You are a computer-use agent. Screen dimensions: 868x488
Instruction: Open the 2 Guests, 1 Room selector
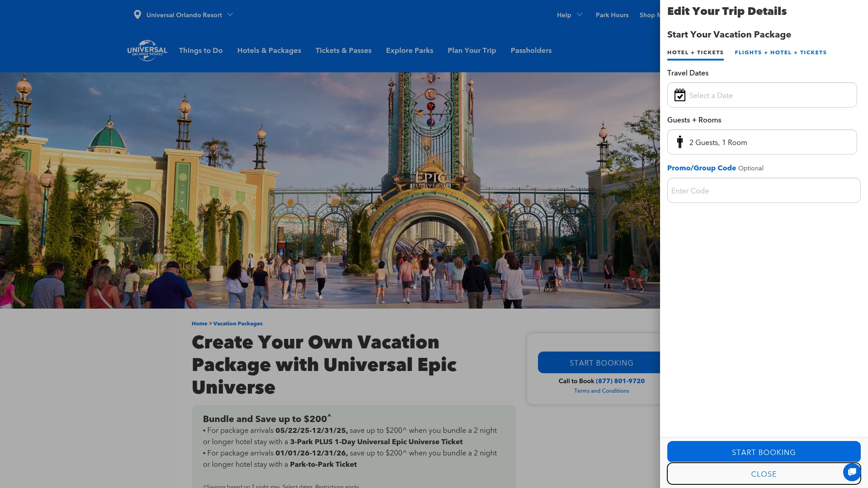tap(762, 142)
